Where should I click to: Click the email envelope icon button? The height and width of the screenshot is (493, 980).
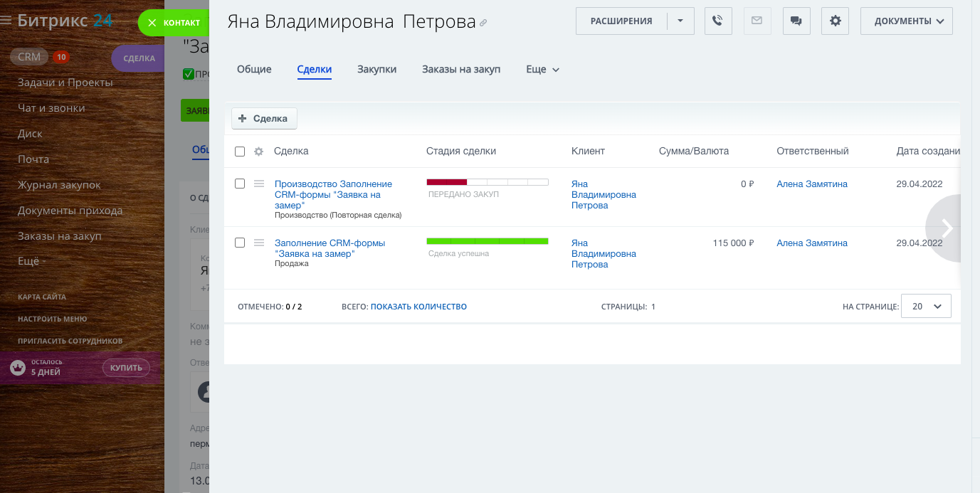757,21
